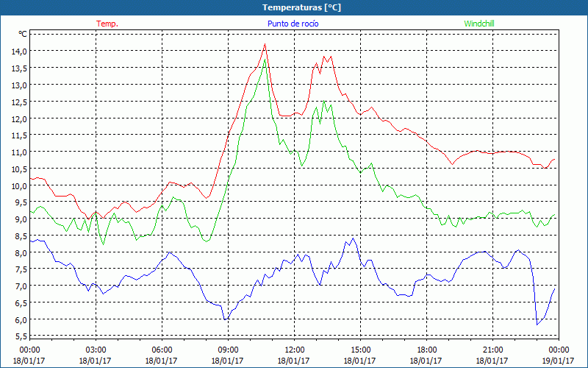The height and width of the screenshot is (368, 588).
Task: Click the blue dew point minimum below 6,0 near 23:00
Action: (x=537, y=325)
